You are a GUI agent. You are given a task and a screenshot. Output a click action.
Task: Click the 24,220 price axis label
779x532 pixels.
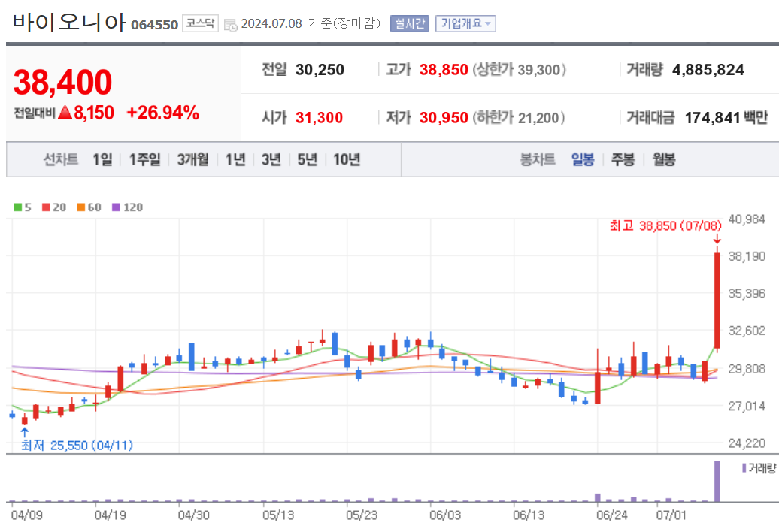click(747, 443)
